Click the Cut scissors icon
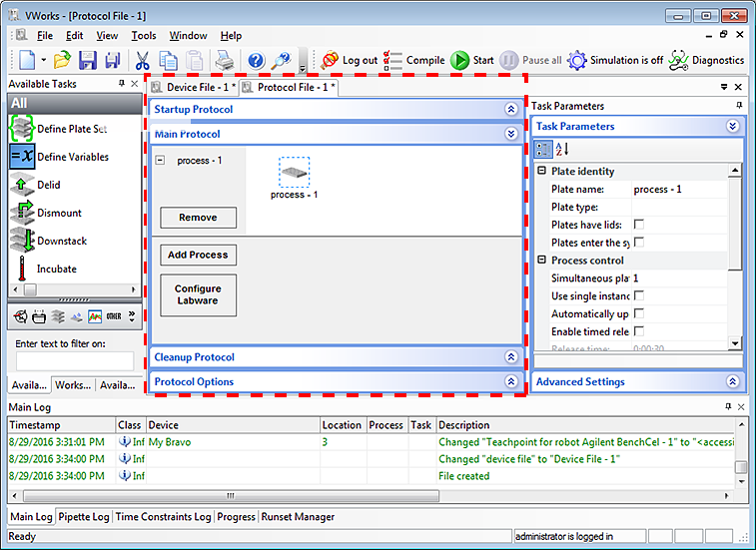The width and height of the screenshot is (756, 550). [x=143, y=60]
